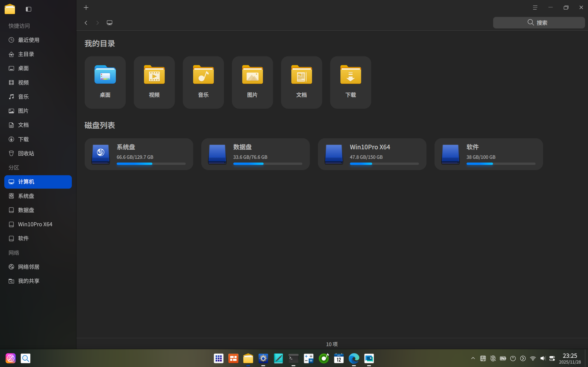588x367 pixels.
Task: Toggle the sidebar panel icon
Action: pyautogui.click(x=29, y=9)
